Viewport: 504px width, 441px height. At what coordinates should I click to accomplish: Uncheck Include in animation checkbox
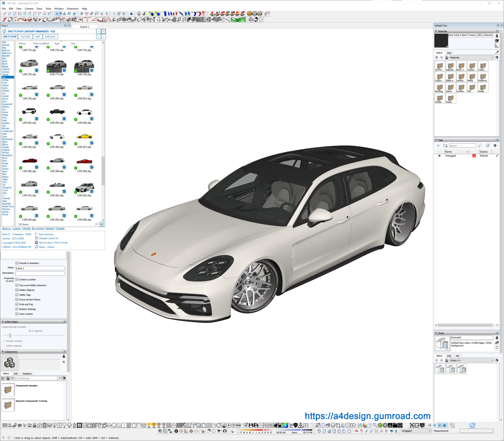[17, 263]
